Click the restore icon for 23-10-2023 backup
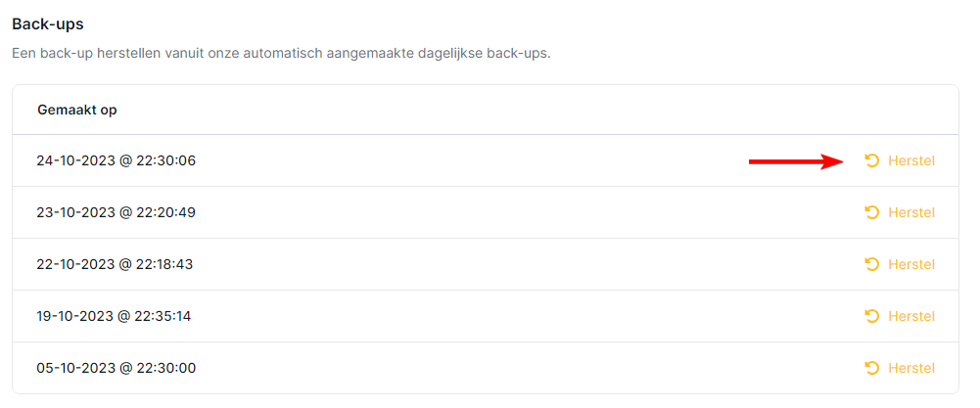 871,212
